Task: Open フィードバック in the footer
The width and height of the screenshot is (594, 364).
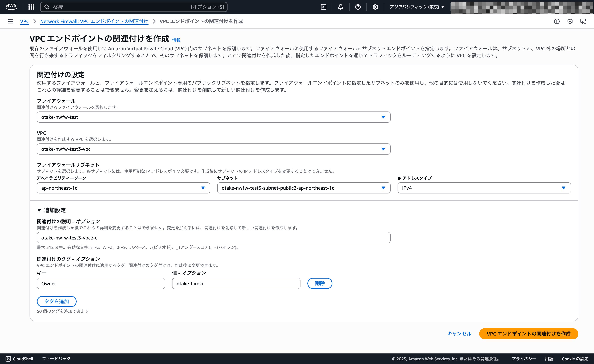Action: click(x=56, y=359)
